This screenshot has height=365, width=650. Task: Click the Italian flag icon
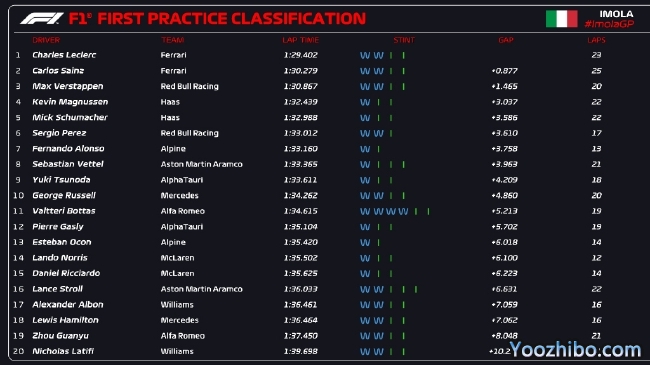(x=561, y=19)
